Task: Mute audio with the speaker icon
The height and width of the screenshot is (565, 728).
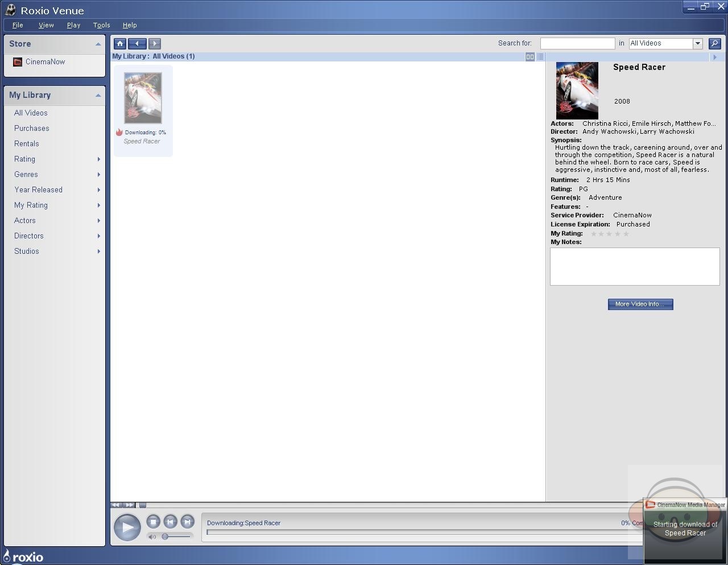Action: [x=152, y=537]
